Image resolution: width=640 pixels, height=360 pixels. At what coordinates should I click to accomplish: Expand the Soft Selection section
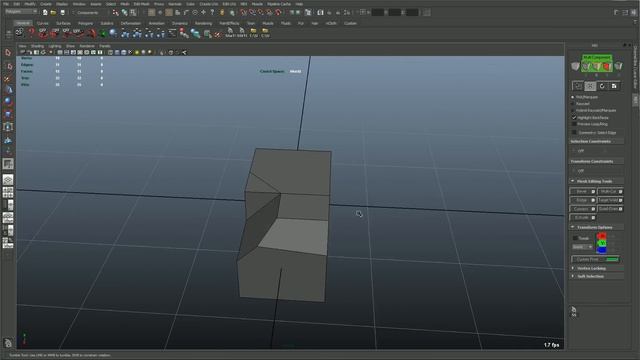[x=573, y=276]
